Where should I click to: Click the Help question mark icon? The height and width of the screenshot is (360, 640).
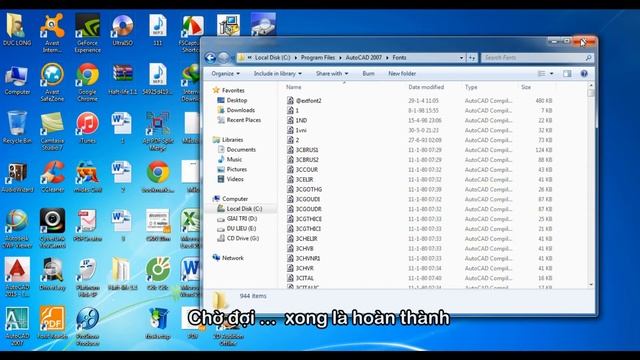click(x=584, y=73)
